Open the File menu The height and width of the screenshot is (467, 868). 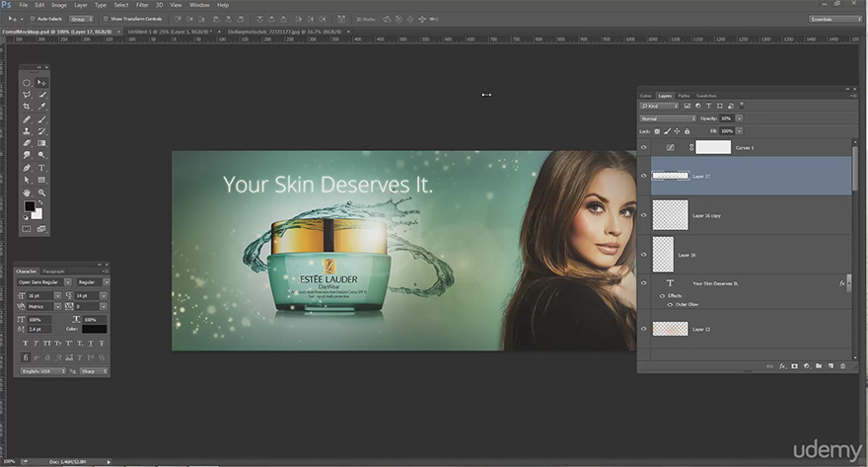click(24, 5)
